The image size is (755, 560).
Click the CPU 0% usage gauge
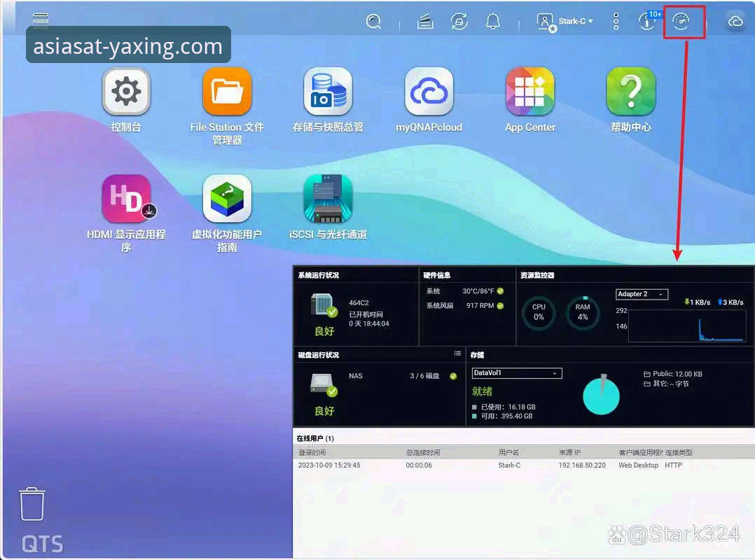pos(539,312)
